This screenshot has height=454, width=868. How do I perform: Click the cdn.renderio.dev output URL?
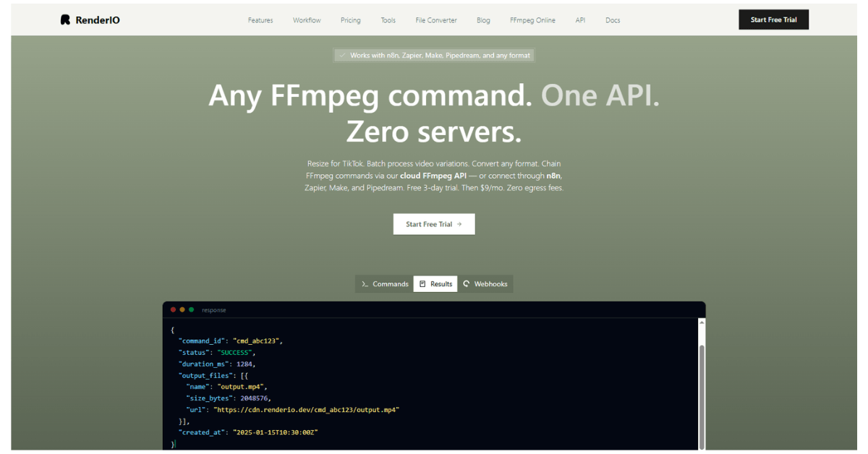click(306, 410)
